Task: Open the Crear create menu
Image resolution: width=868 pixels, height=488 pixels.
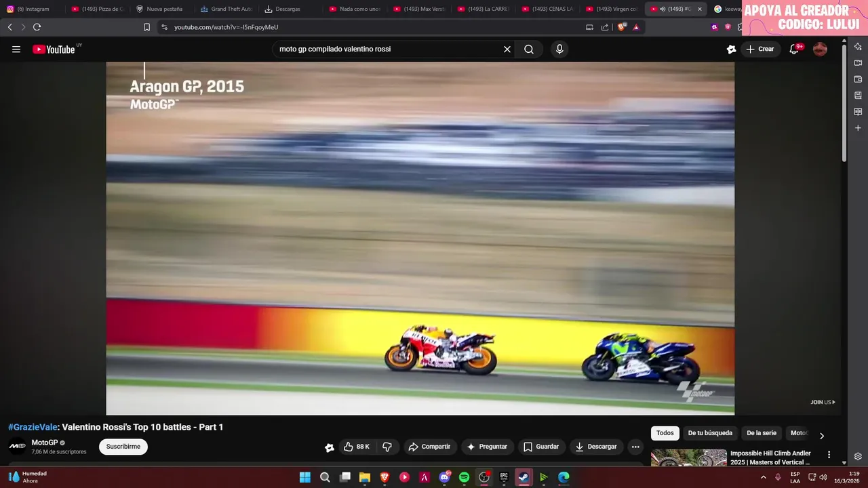Action: (760, 49)
